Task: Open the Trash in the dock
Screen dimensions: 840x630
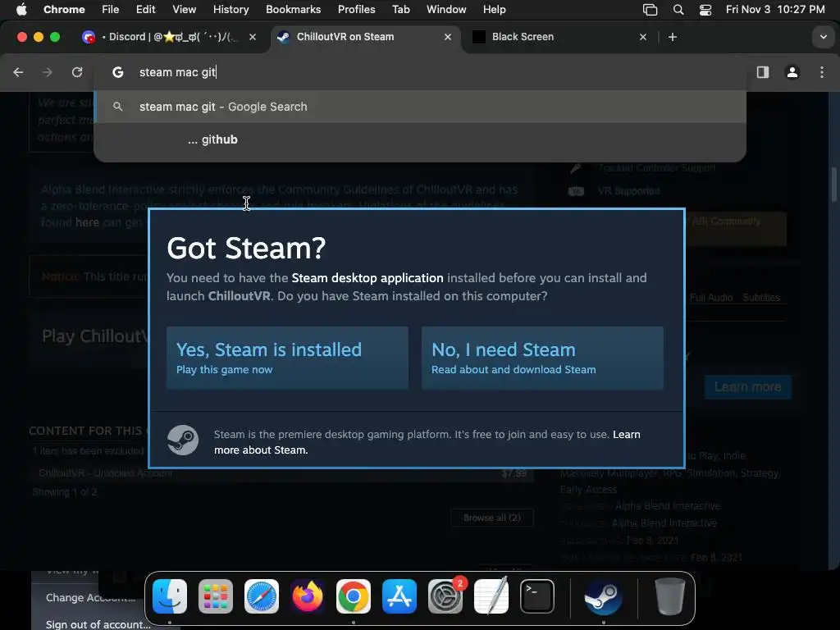Action: pos(669,596)
